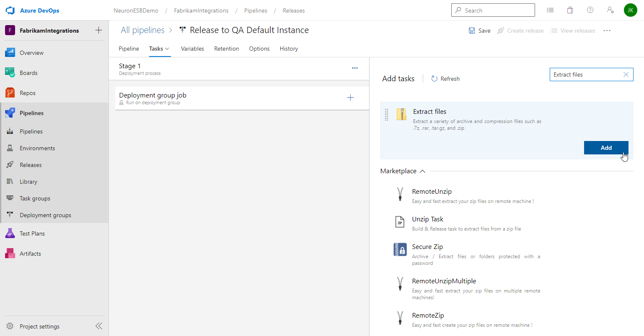This screenshot has width=644, height=336.
Task: Click the Save button
Action: [480, 31]
